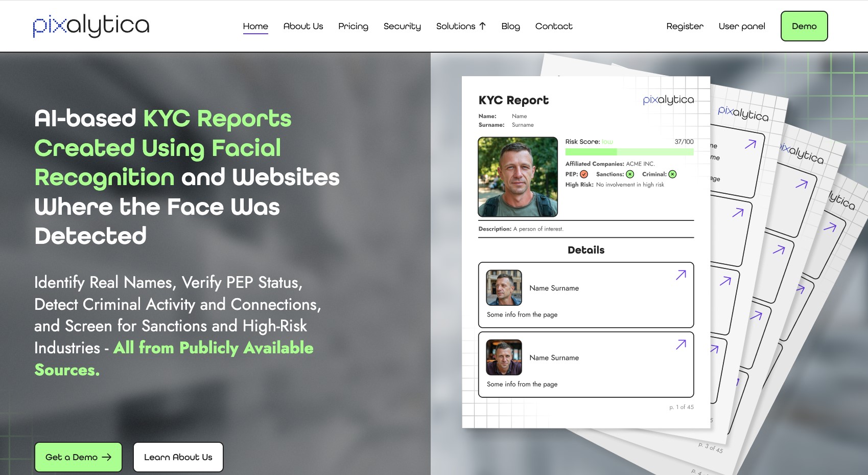Click the pixalytica logo on KYC report
This screenshot has height=475, width=868.
(668, 100)
